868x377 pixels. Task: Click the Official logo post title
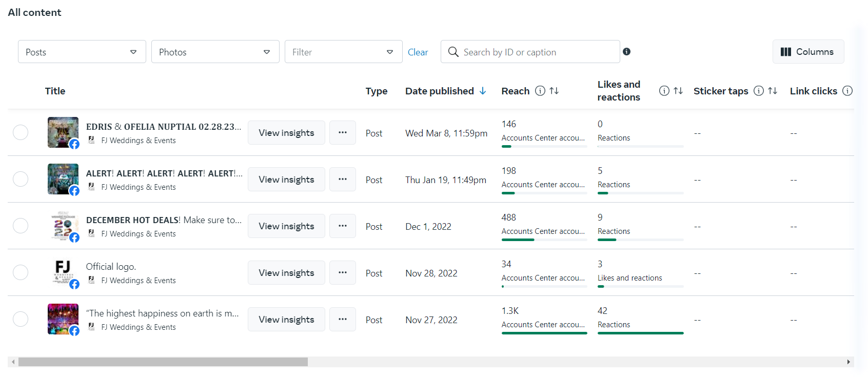111,267
